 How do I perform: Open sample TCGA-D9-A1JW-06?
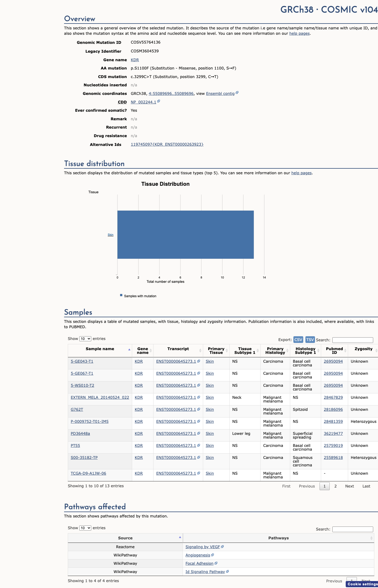pyautogui.click(x=88, y=473)
